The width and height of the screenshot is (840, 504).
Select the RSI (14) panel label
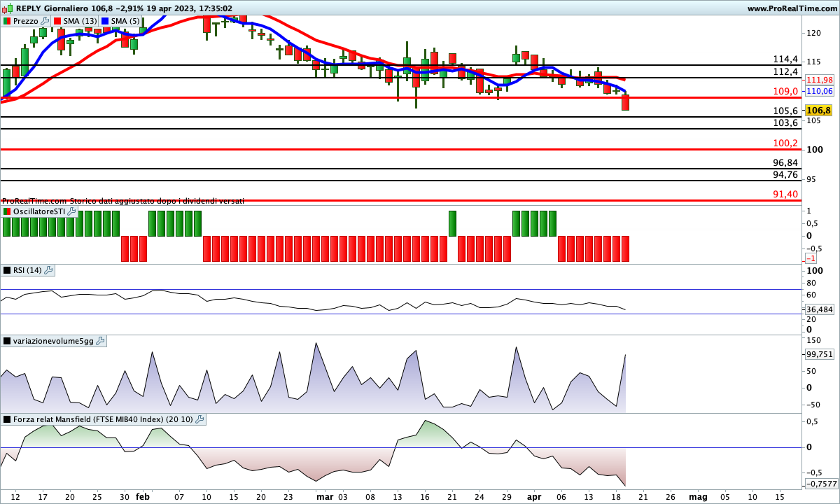coord(28,270)
